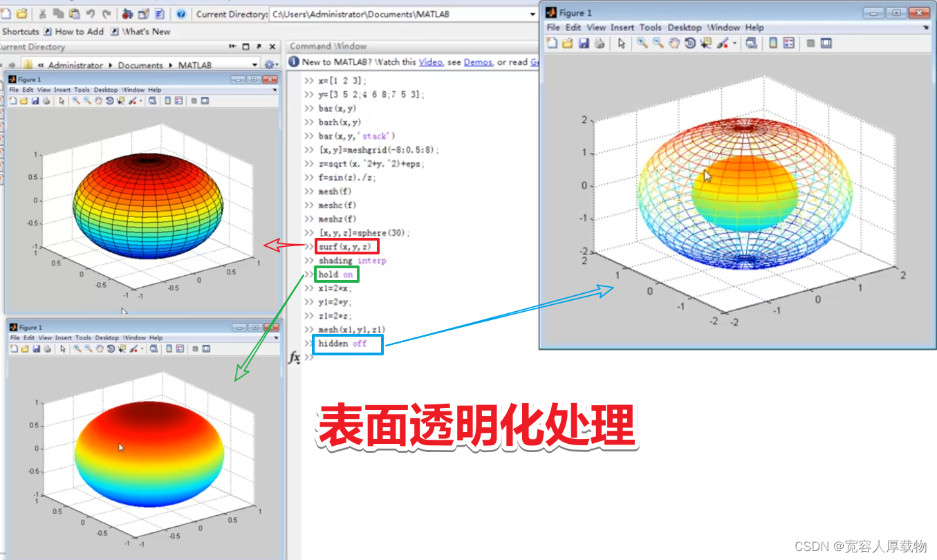The height and width of the screenshot is (560, 937).
Task: Open Tools menu in black-gridded sphere Figure window
Action: [82, 90]
